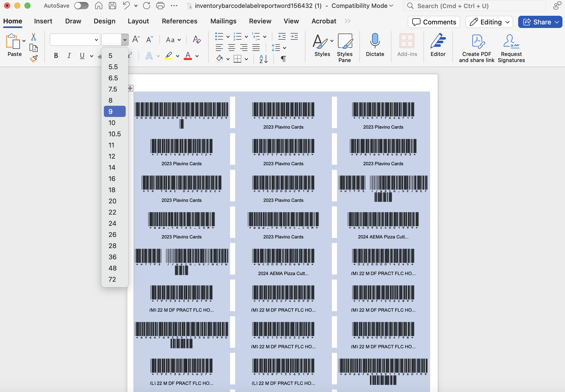Open Editing mode dropdown
565x392 pixels.
489,22
